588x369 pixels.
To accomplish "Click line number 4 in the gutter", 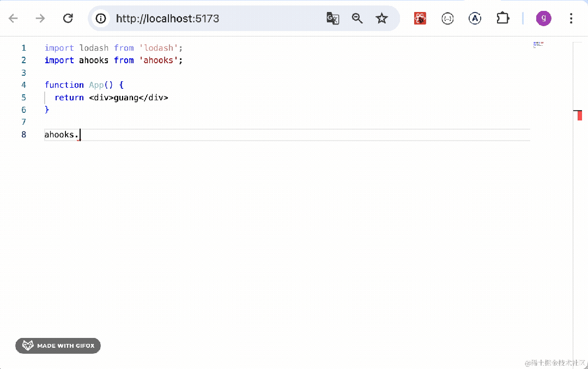I will pyautogui.click(x=23, y=85).
